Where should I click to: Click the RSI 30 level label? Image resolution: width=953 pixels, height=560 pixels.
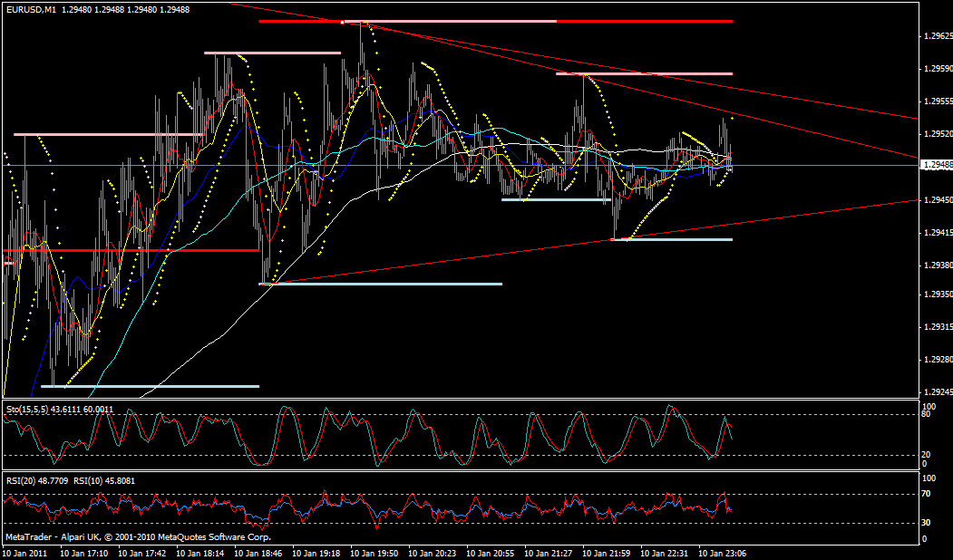tap(927, 523)
